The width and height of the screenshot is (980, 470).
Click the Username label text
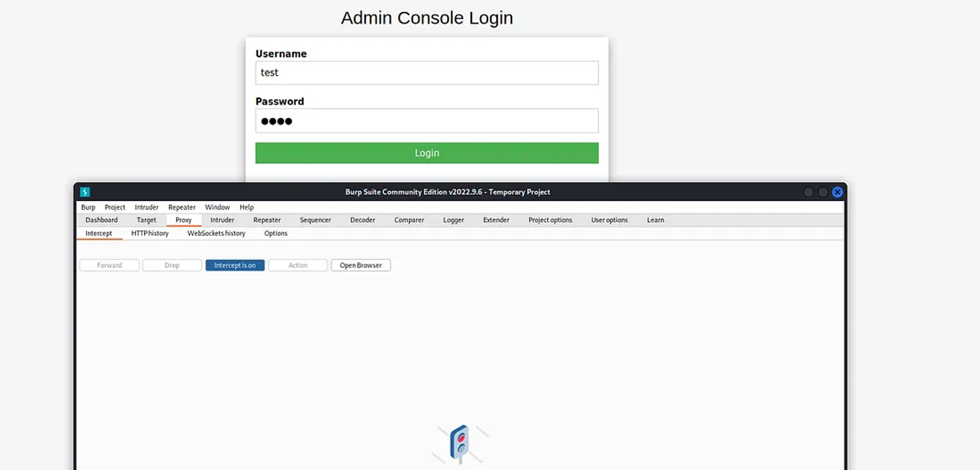(281, 54)
